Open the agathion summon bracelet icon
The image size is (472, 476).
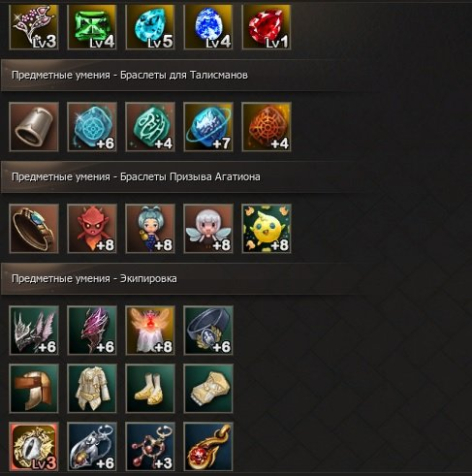click(x=34, y=229)
